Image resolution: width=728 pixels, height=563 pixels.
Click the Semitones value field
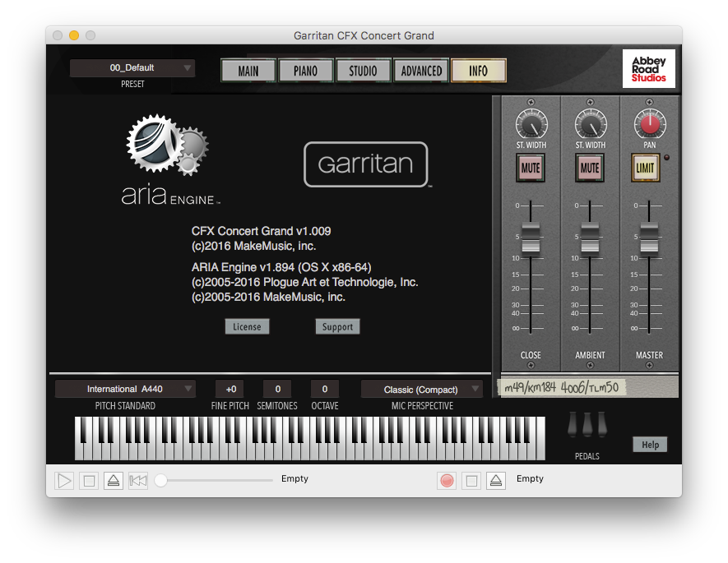click(x=278, y=389)
